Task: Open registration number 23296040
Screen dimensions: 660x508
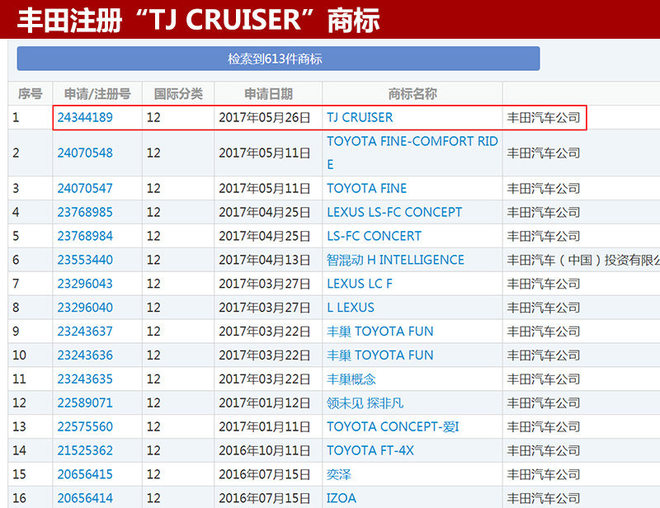Action: point(85,308)
